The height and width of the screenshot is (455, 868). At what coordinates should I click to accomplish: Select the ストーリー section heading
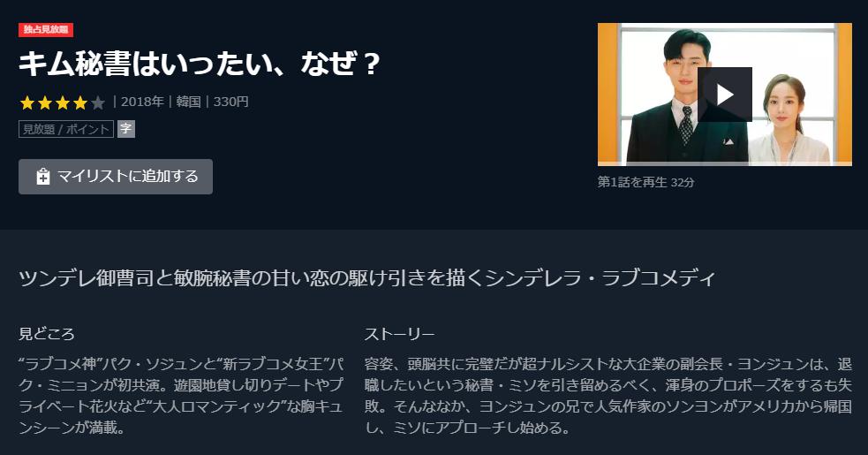tap(399, 334)
